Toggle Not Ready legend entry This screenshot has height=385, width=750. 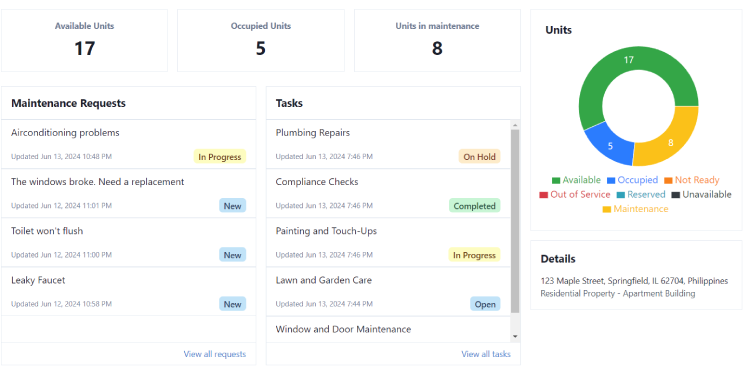pos(692,180)
